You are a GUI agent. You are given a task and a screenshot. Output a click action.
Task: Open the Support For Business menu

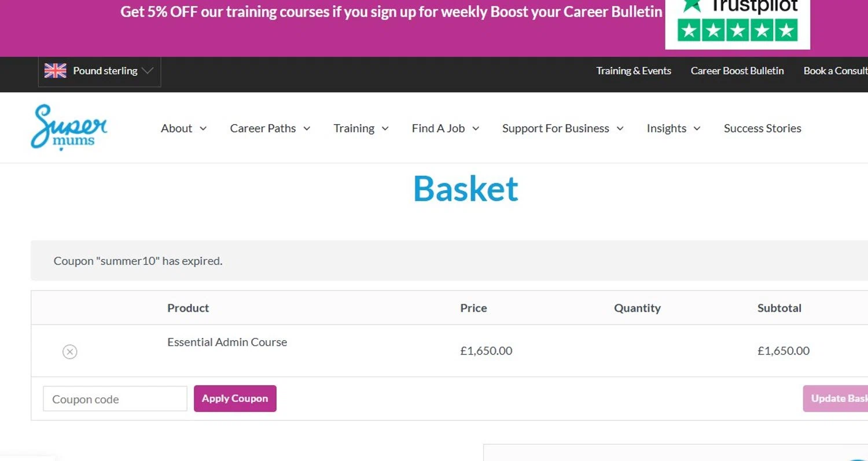point(562,128)
